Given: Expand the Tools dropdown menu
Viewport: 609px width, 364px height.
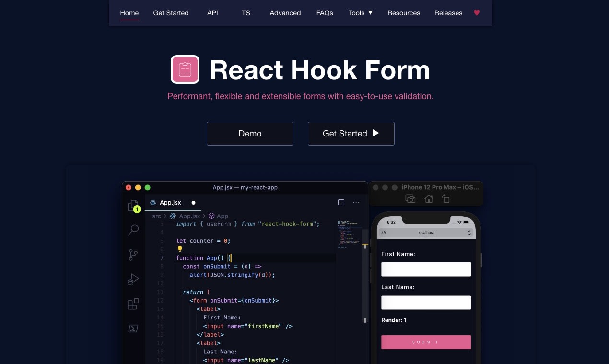Looking at the screenshot, I should [x=361, y=13].
